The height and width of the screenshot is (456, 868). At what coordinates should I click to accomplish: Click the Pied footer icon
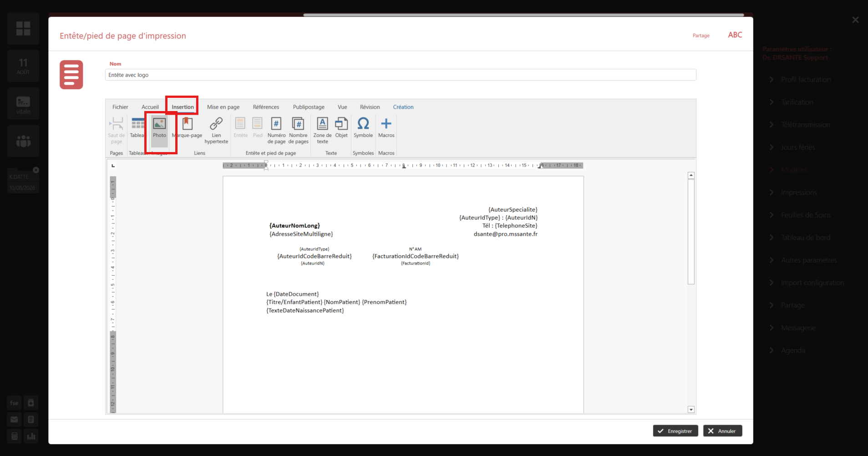(x=258, y=128)
